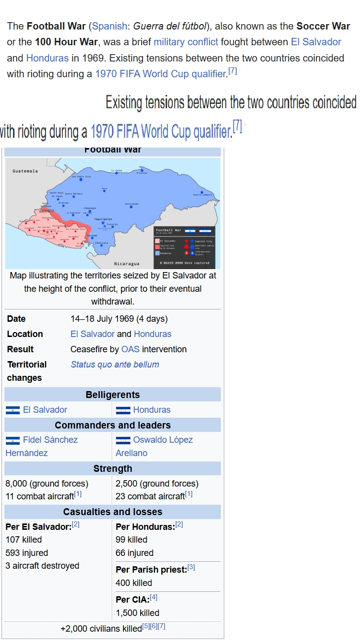Click citation [4] after Per CIA
Viewport: 364px width, 643px height.
tap(153, 597)
